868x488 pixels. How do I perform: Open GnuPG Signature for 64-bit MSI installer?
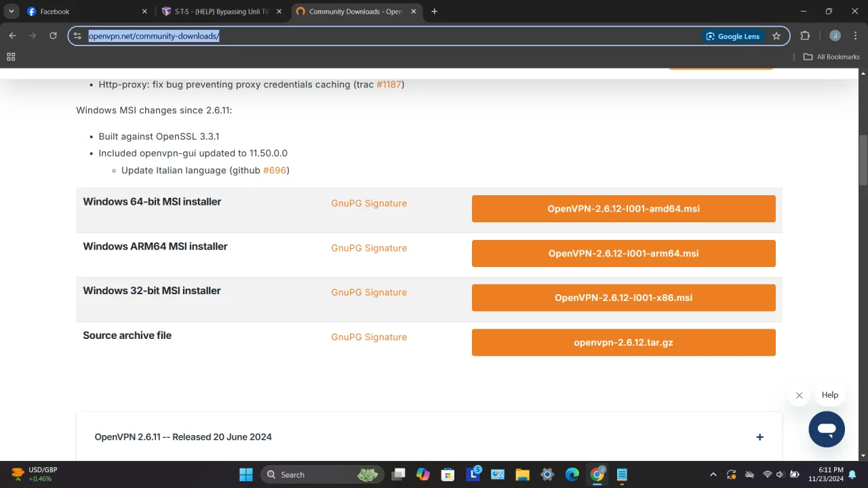click(x=369, y=203)
